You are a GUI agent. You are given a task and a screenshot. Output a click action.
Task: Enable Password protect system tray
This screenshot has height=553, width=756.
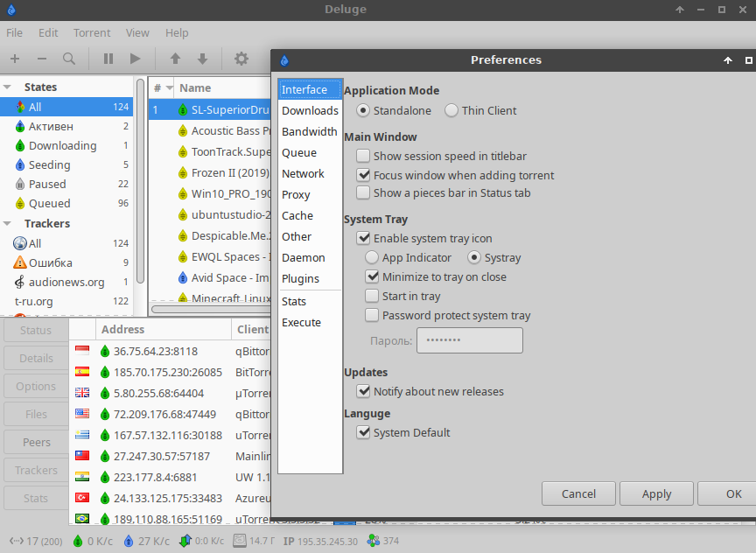372,315
